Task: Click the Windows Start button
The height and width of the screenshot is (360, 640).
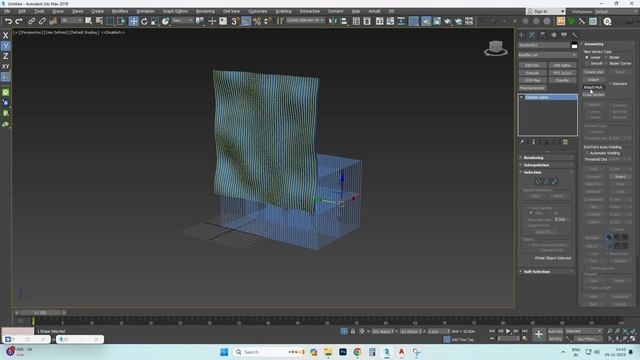Action: (x=224, y=352)
